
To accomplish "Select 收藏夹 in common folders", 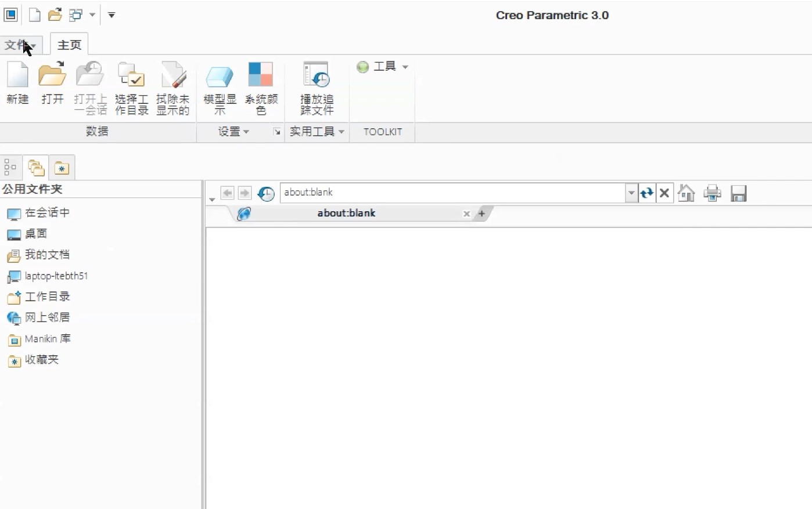I will tap(33, 360).
